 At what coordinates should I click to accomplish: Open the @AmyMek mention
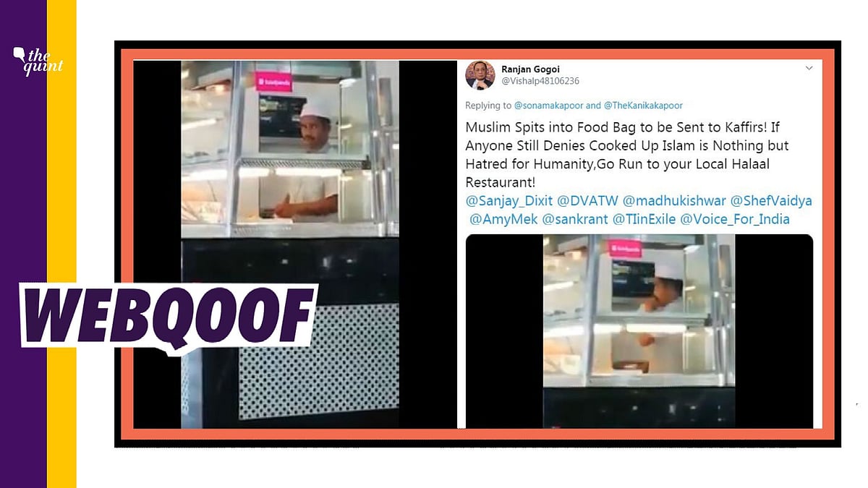pyautogui.click(x=503, y=220)
